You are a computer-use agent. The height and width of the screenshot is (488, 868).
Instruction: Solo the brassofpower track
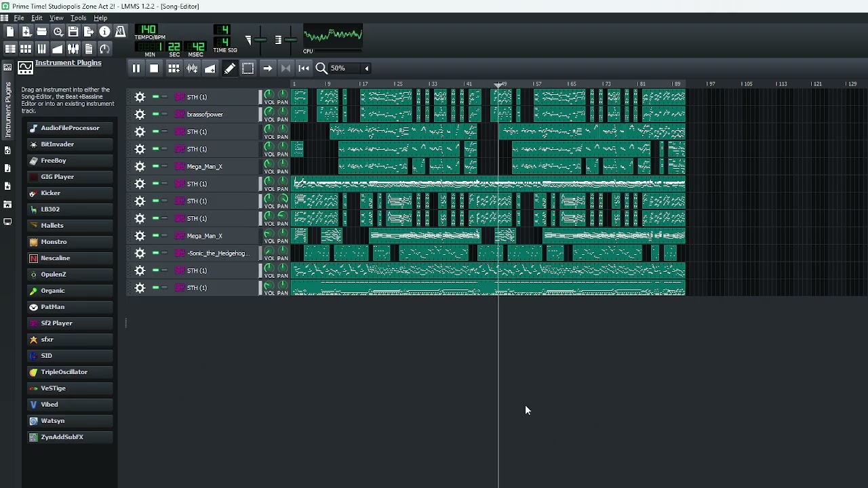click(x=164, y=115)
